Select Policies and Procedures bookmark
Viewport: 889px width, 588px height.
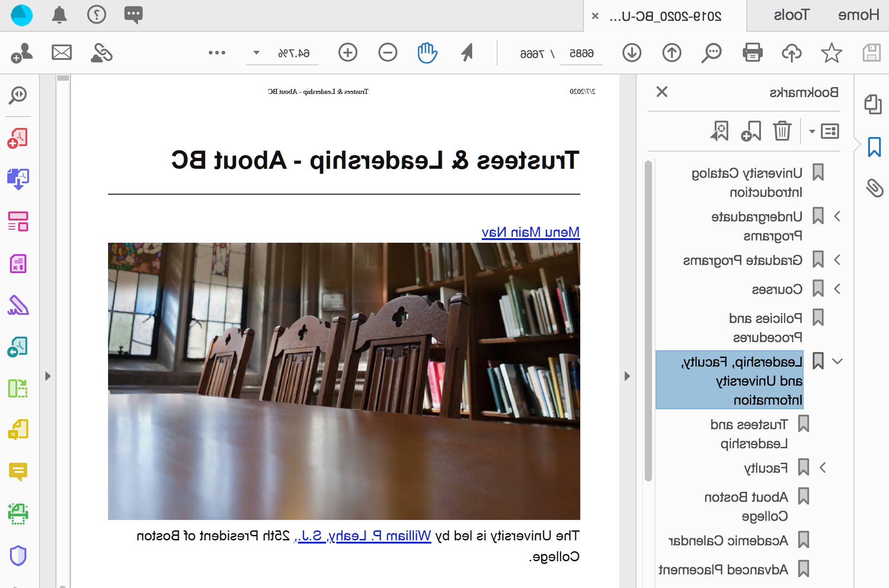(766, 328)
